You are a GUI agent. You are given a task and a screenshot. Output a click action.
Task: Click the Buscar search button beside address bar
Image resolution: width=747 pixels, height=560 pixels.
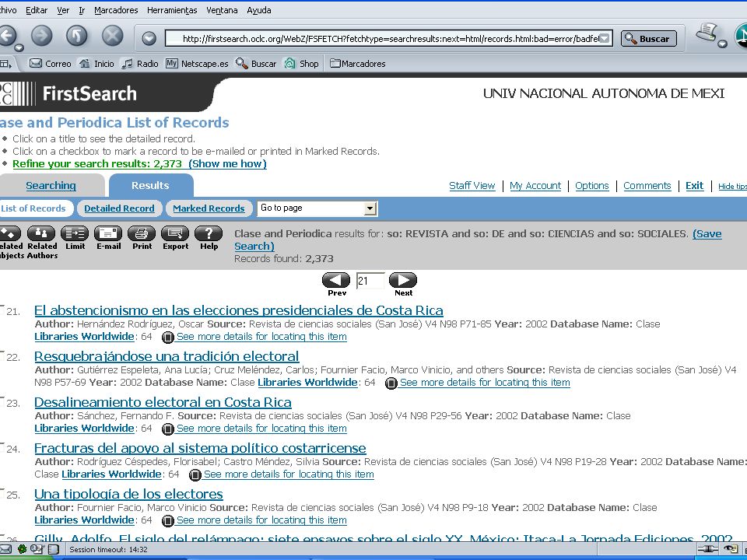point(649,39)
